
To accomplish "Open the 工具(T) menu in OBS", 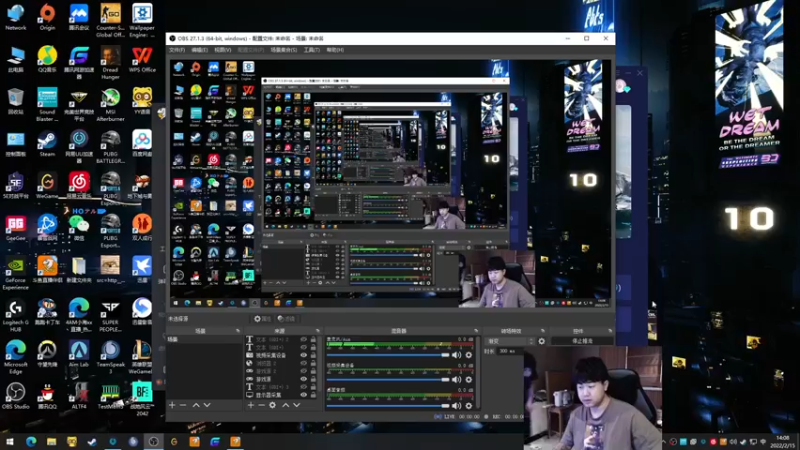I will [x=312, y=50].
